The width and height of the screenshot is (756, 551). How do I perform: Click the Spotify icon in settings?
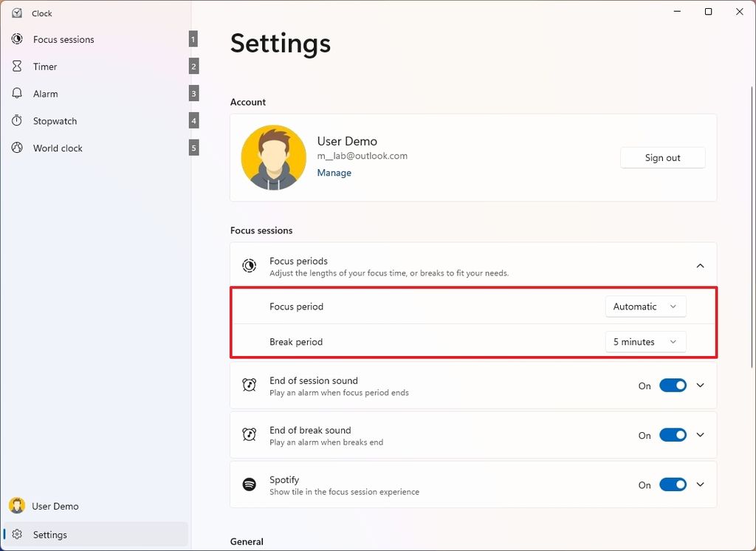pos(249,485)
